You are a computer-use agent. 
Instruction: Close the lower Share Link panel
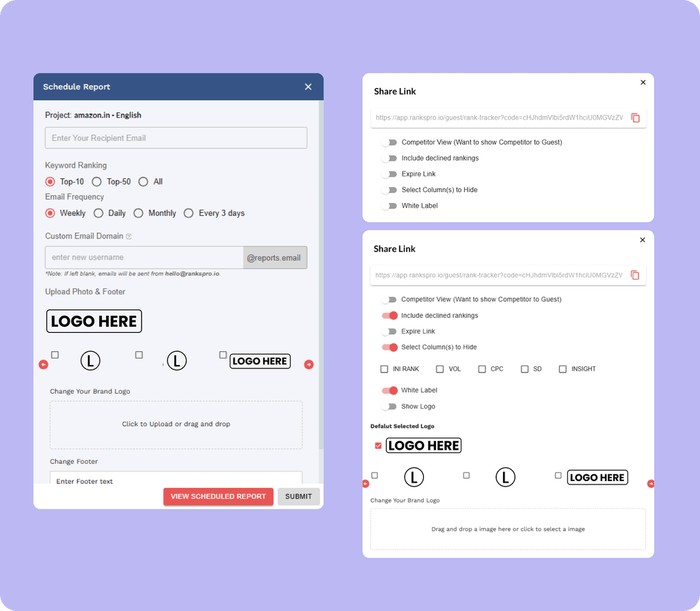pyautogui.click(x=643, y=240)
